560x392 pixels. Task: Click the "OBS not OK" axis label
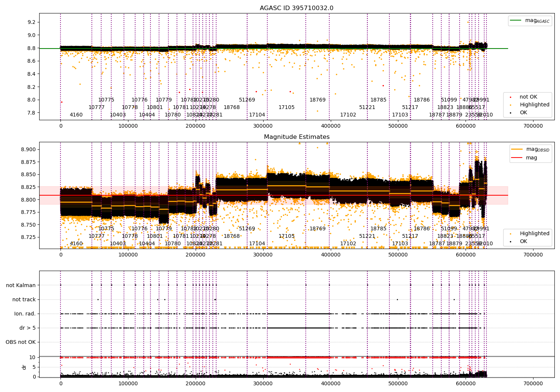coord(21,342)
